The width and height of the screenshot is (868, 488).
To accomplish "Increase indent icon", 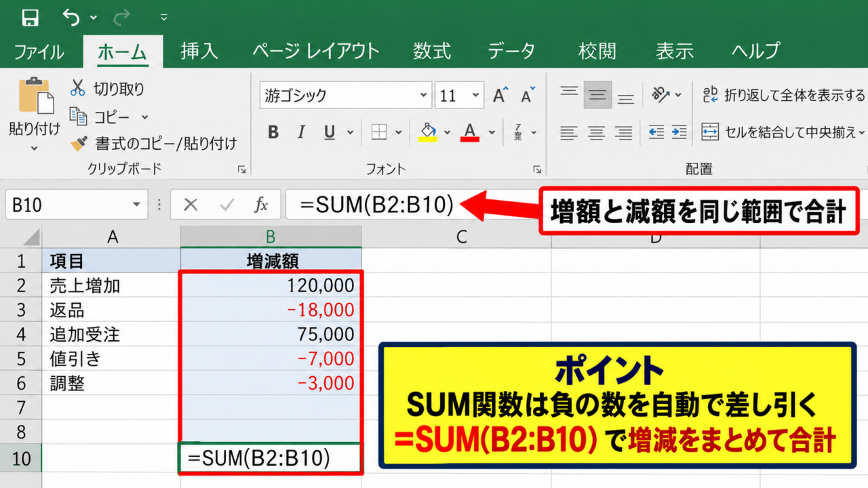I will [680, 132].
